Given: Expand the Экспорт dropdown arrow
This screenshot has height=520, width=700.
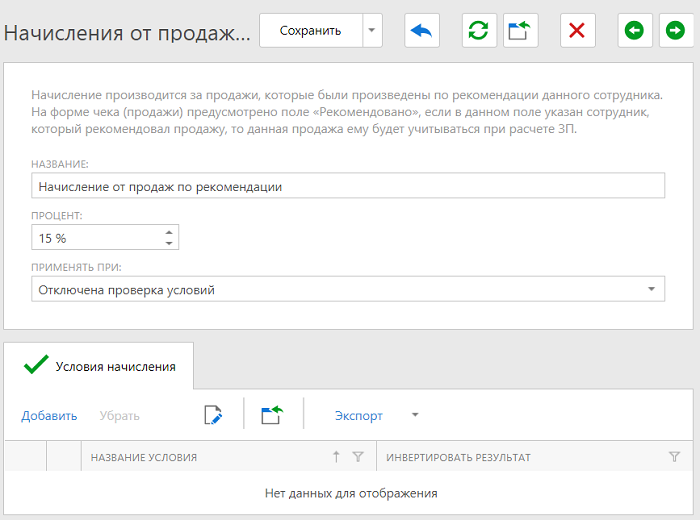Looking at the screenshot, I should tap(415, 415).
